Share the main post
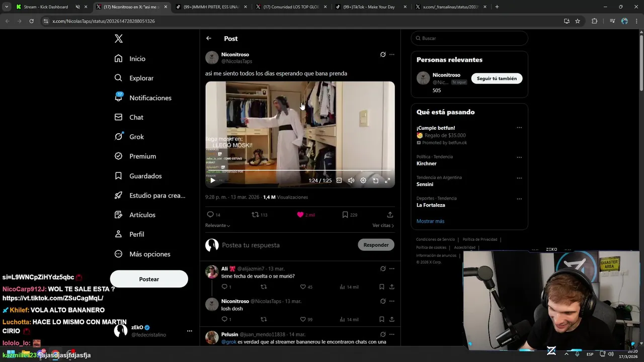 point(390,215)
